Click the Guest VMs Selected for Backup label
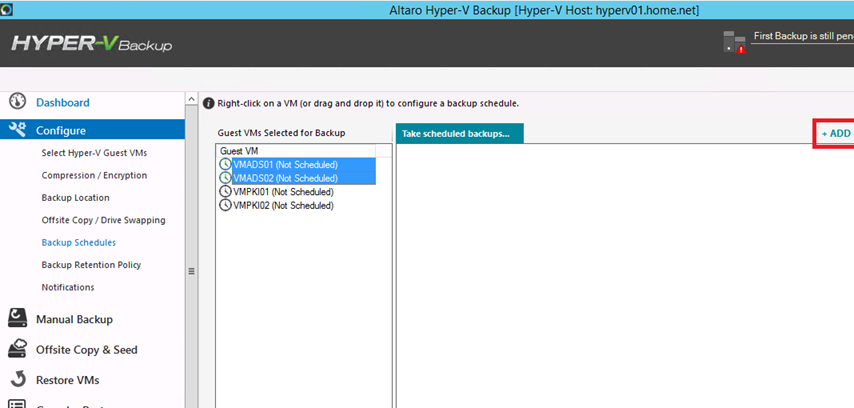Image resolution: width=854 pixels, height=408 pixels. [x=281, y=132]
